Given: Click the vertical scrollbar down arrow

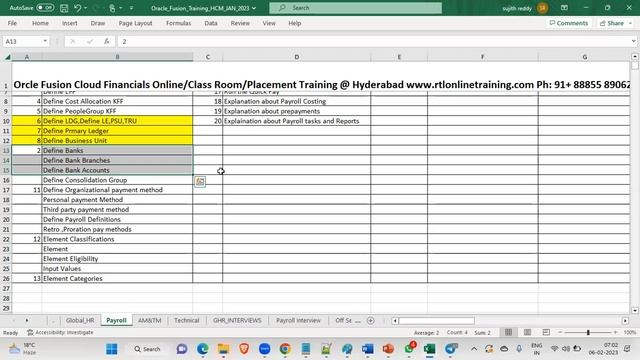Looking at the screenshot, I should tap(635, 311).
